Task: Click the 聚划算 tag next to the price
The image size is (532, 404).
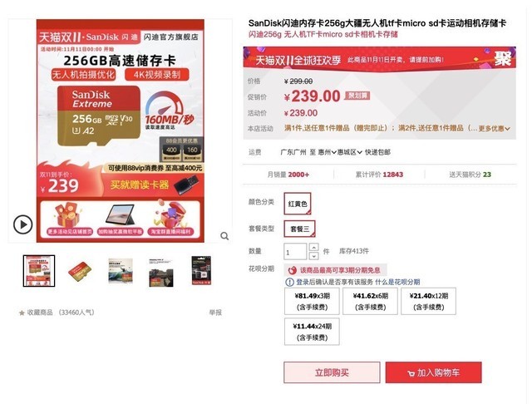Action: pos(357,96)
